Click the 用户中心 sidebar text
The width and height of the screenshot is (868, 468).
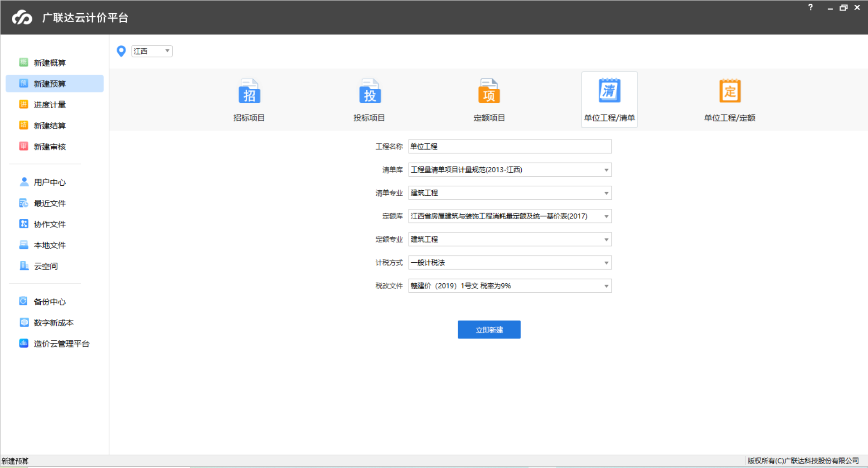[x=50, y=182]
